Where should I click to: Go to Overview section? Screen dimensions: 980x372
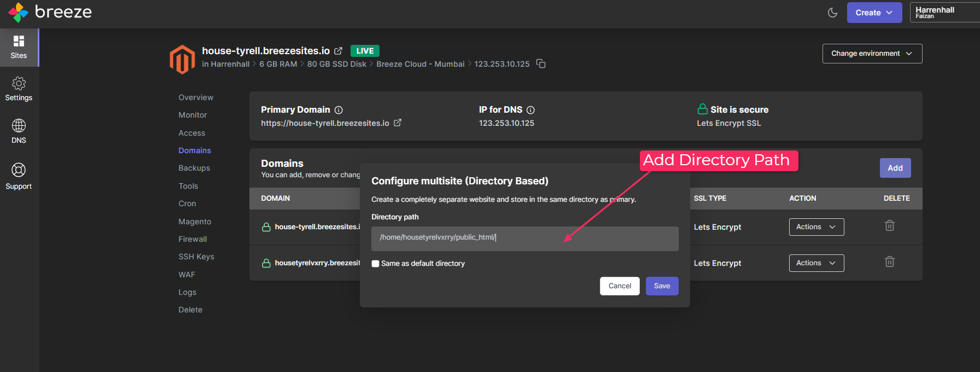tap(196, 97)
